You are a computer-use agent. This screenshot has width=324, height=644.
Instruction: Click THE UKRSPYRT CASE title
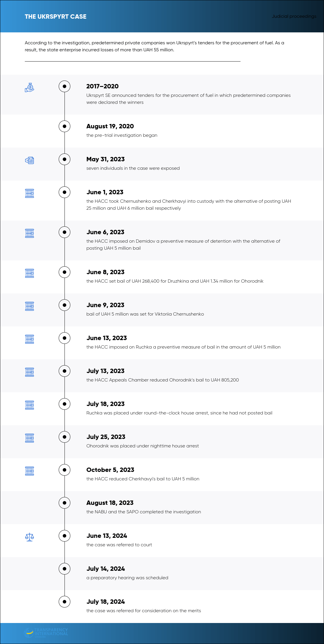(x=55, y=17)
